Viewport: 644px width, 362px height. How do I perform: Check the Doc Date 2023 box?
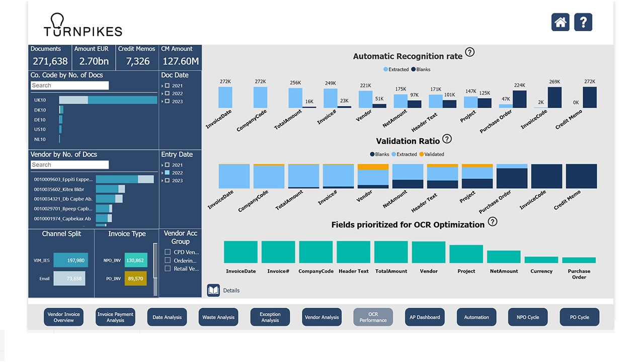[x=167, y=101]
